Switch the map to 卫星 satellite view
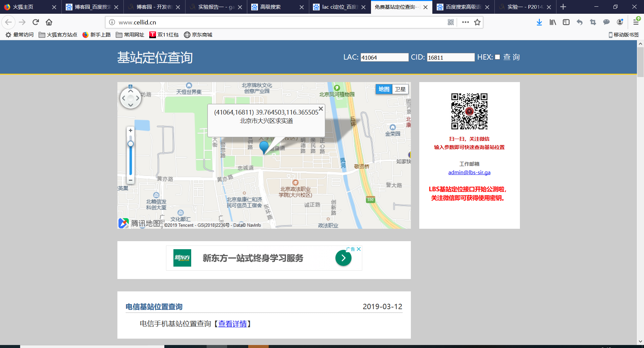The height and width of the screenshot is (348, 644). [400, 89]
